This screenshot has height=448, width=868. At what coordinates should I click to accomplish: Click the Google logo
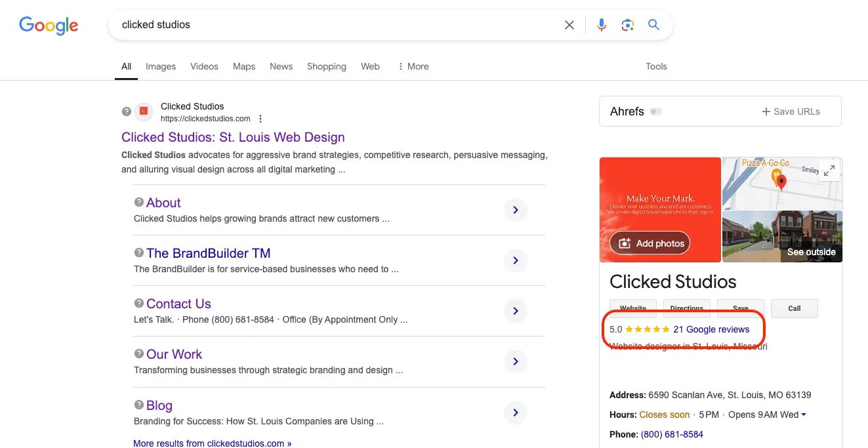[x=49, y=26]
